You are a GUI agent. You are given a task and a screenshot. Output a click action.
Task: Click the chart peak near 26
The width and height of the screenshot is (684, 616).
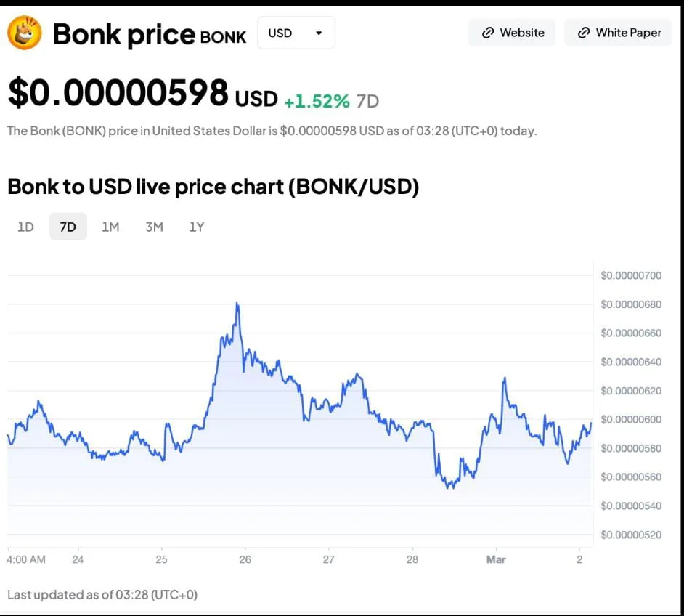[x=237, y=303]
